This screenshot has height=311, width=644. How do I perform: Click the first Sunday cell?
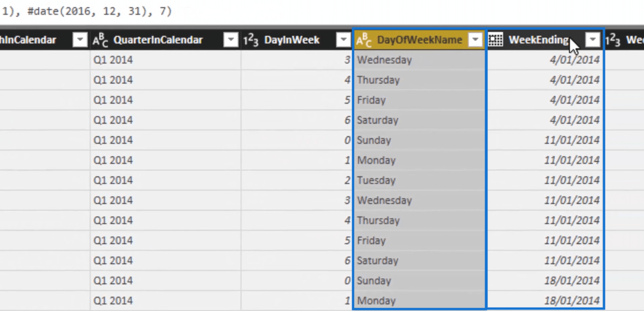[419, 140]
